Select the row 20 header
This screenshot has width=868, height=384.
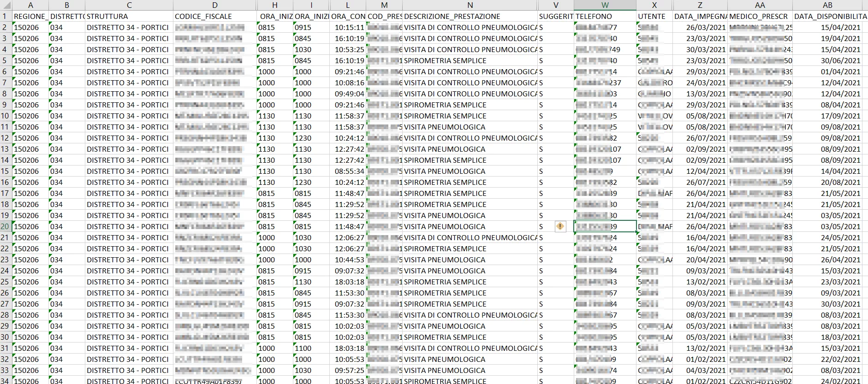6,226
